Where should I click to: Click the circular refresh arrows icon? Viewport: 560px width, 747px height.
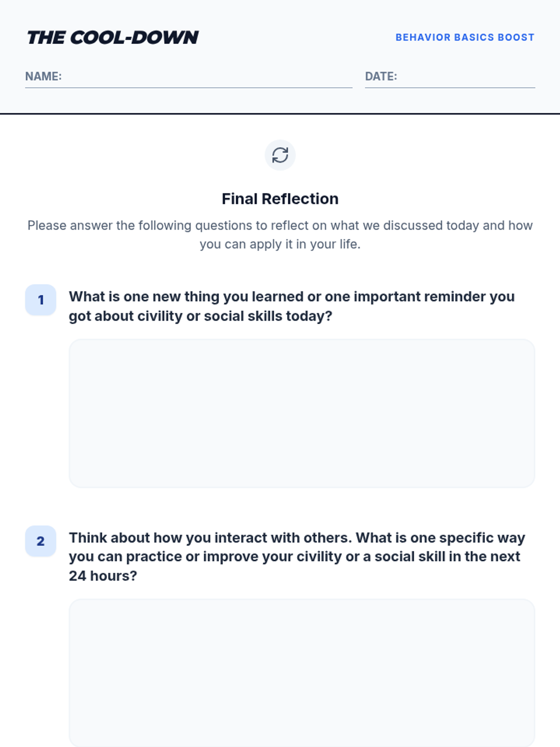pos(280,155)
